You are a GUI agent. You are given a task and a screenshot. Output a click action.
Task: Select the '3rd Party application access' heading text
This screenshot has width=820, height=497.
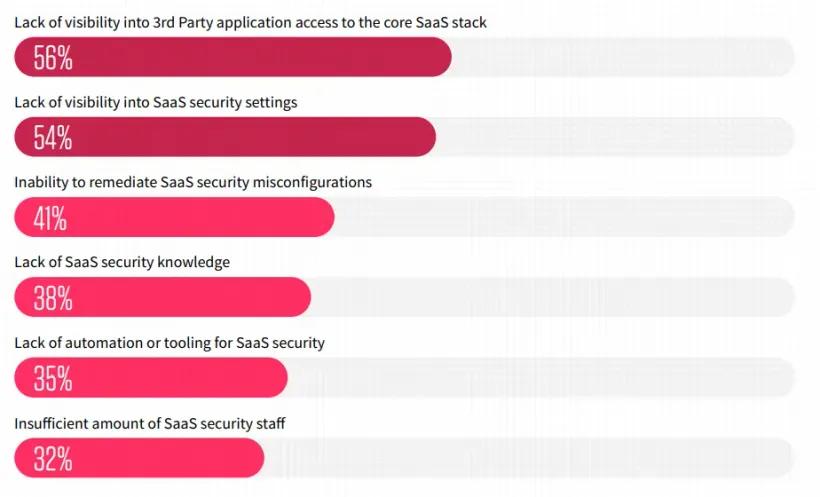coord(250,21)
